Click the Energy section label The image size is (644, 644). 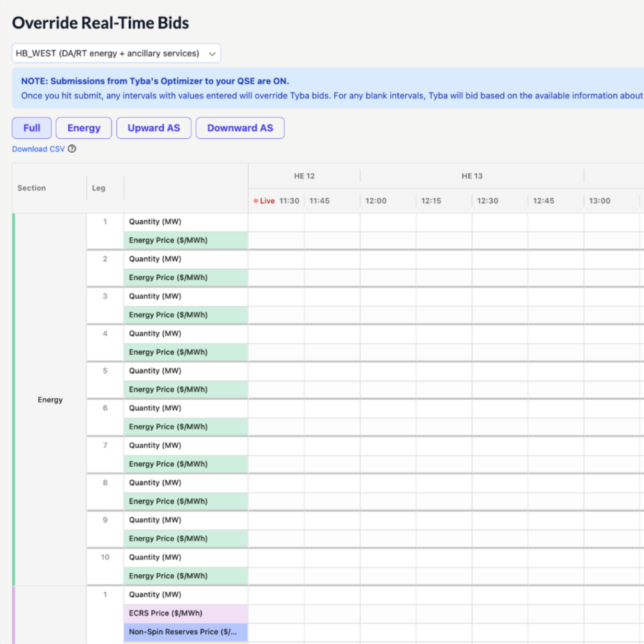point(50,399)
